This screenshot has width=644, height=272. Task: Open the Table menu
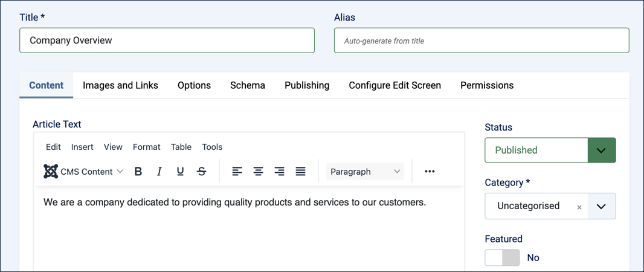tap(181, 147)
